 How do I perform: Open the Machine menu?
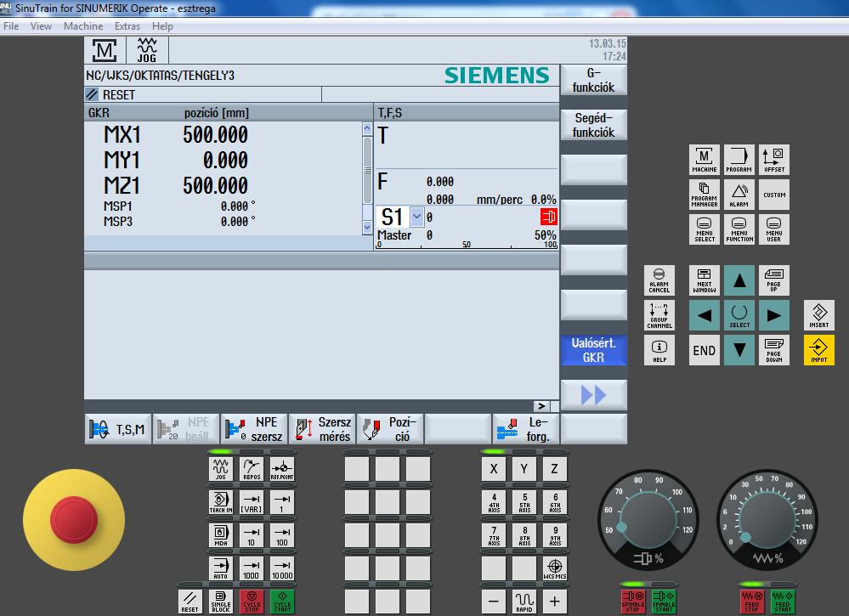[x=82, y=26]
